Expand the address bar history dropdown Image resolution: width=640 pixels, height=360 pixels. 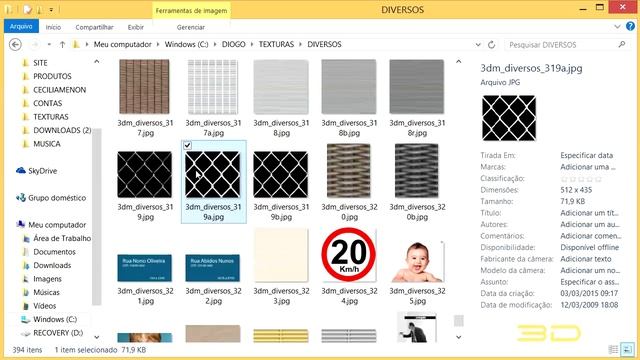point(478,44)
